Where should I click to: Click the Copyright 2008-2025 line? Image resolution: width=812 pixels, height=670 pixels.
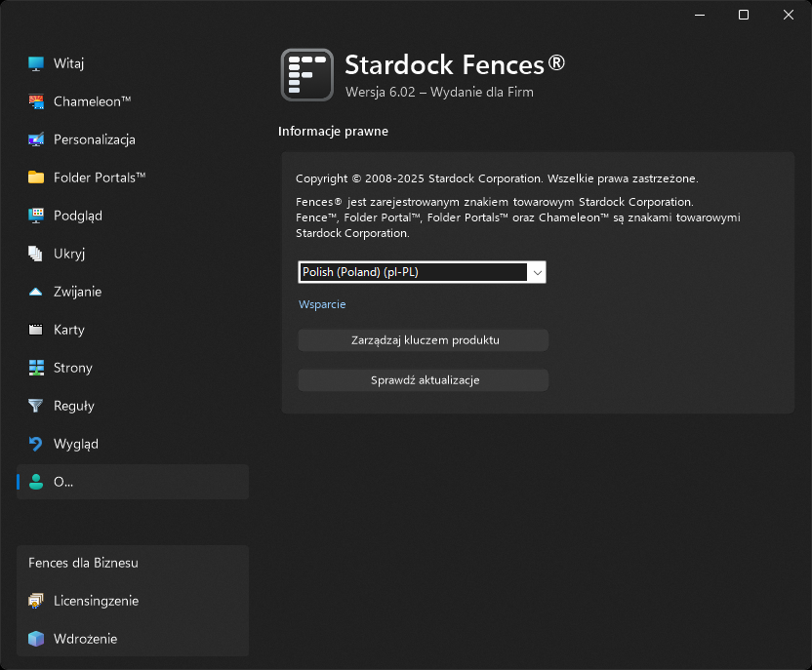pyautogui.click(x=497, y=178)
